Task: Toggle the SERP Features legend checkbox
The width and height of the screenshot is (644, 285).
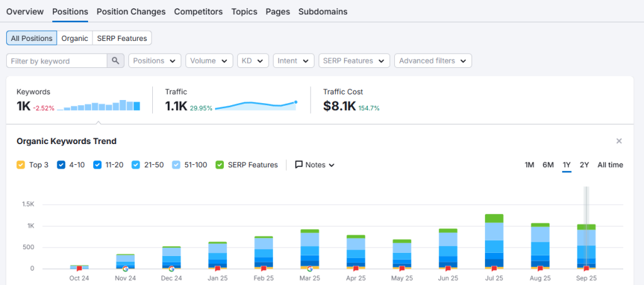Action: tap(219, 165)
